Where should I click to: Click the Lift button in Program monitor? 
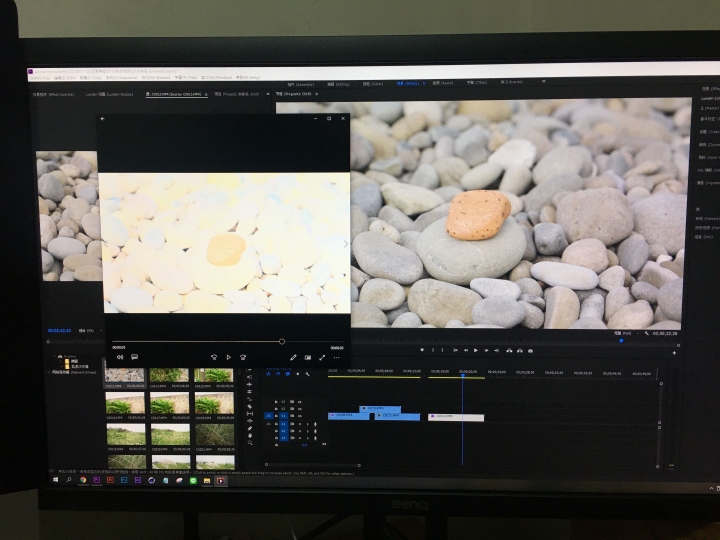click(x=509, y=350)
